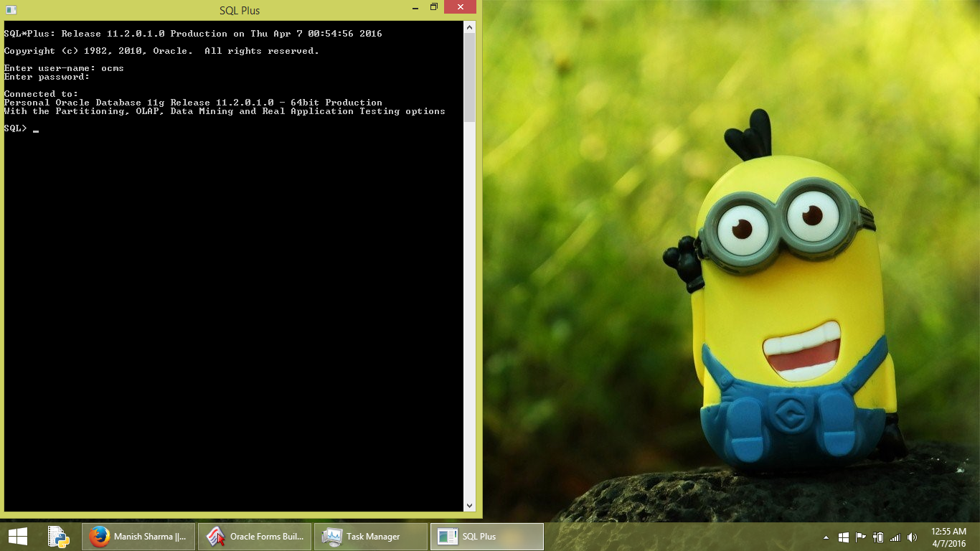This screenshot has height=551, width=980.
Task: Open the volume speaker icon
Action: [x=912, y=537]
